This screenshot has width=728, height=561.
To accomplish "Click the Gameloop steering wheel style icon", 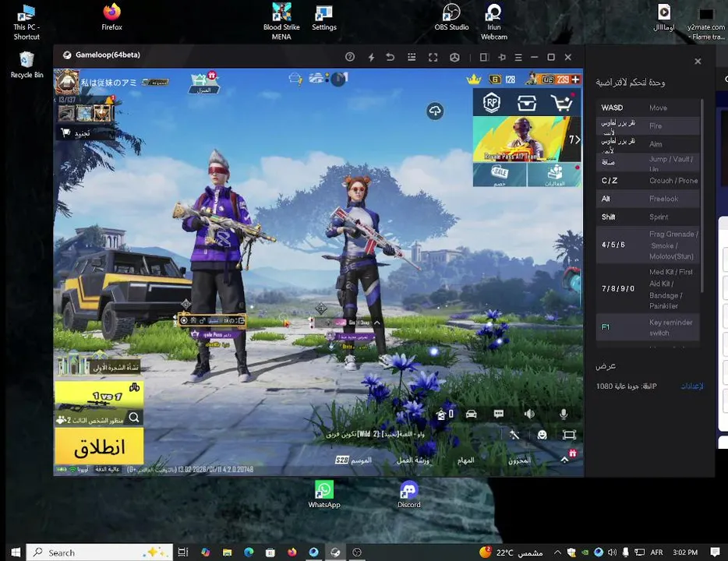I will (x=454, y=57).
